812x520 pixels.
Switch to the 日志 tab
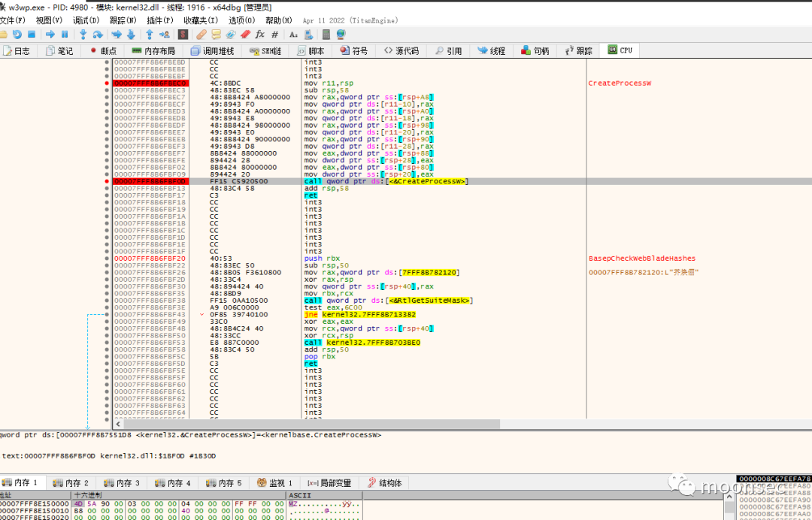pyautogui.click(x=17, y=50)
